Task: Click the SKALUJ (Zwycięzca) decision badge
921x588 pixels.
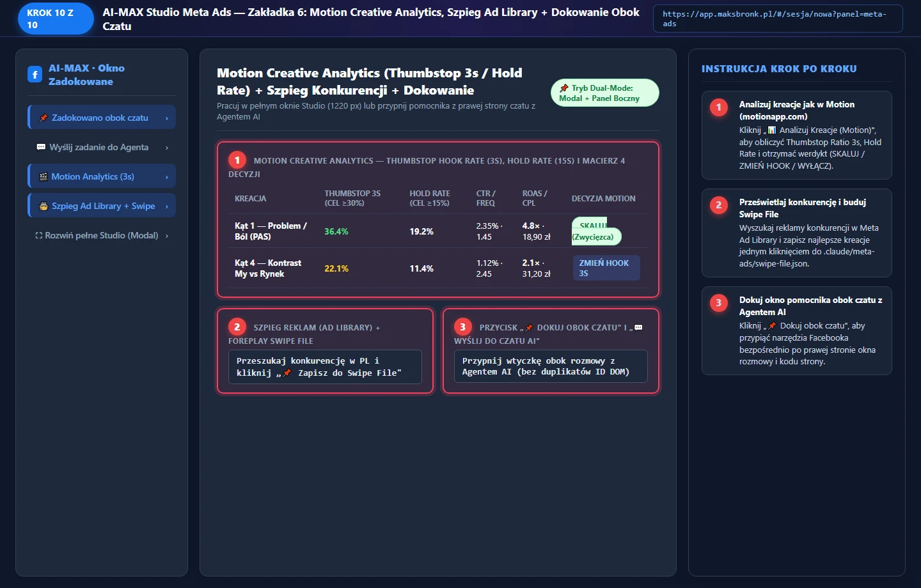Action: click(x=596, y=231)
